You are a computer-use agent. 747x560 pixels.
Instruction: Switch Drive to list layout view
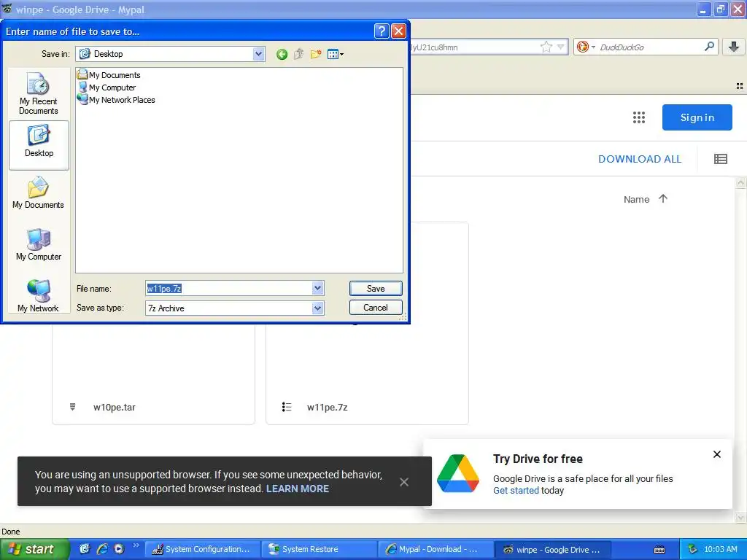[x=720, y=159]
